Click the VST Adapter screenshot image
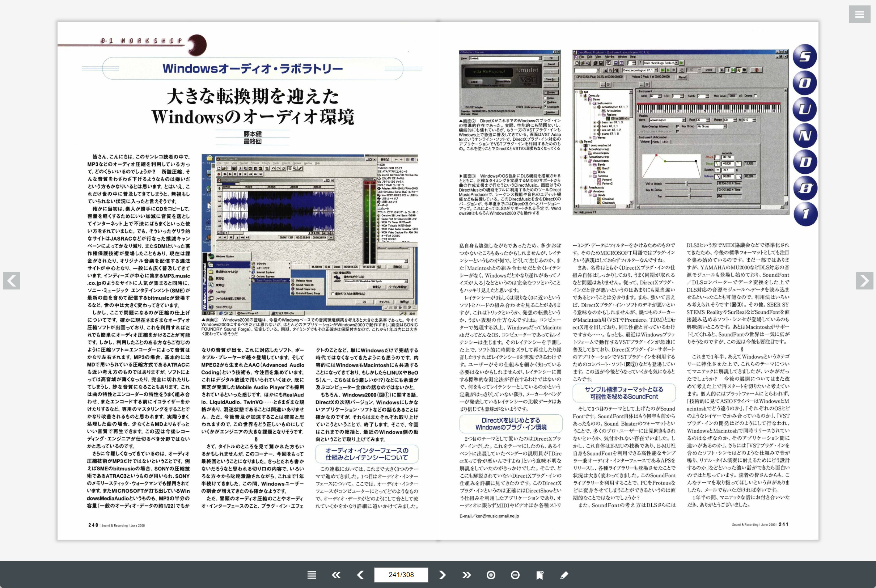 point(509,83)
